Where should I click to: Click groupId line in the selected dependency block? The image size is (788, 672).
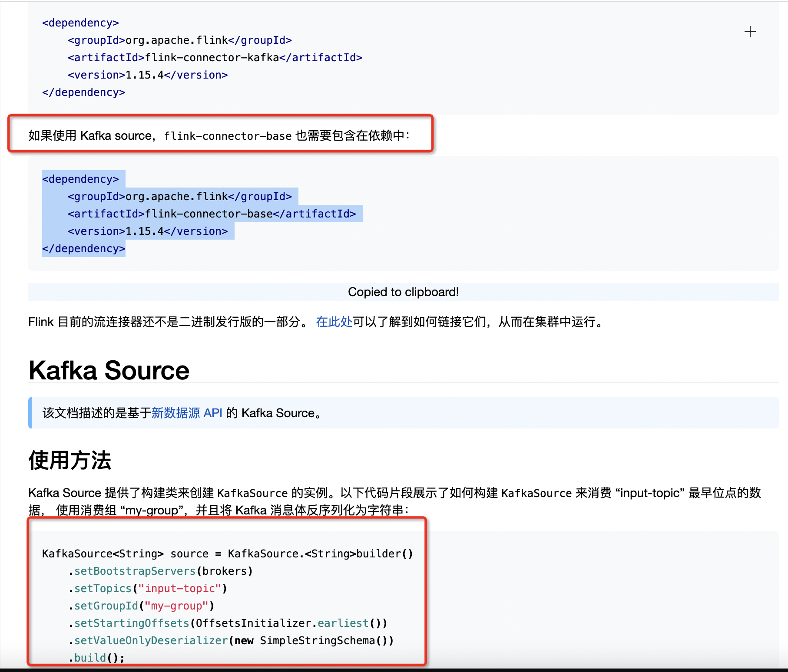tap(180, 196)
